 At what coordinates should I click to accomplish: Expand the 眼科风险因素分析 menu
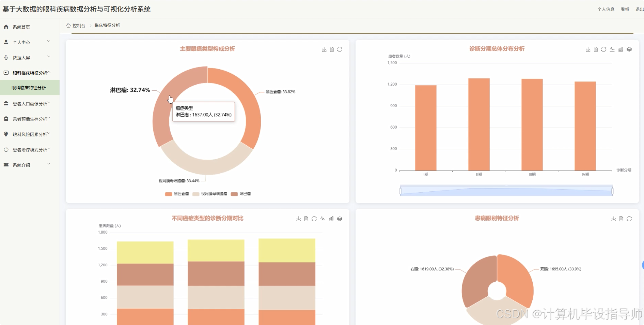pyautogui.click(x=30, y=134)
